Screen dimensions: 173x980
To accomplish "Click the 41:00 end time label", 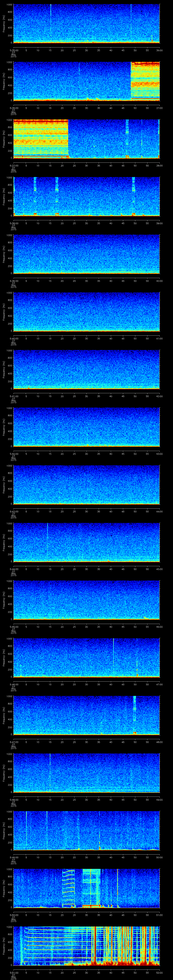I will (159, 339).
